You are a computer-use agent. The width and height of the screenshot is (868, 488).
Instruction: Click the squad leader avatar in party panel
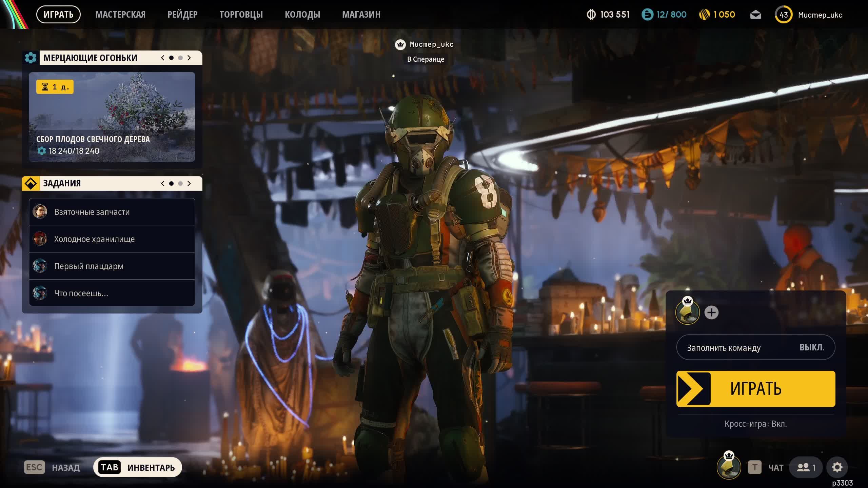tap(687, 312)
